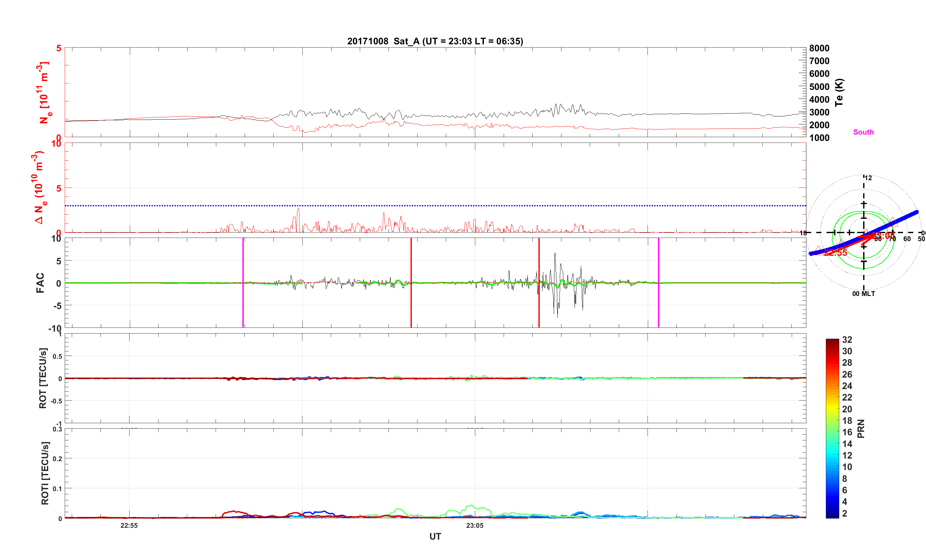Click the UT x-axis label
The height and width of the screenshot is (560, 926).
click(435, 536)
